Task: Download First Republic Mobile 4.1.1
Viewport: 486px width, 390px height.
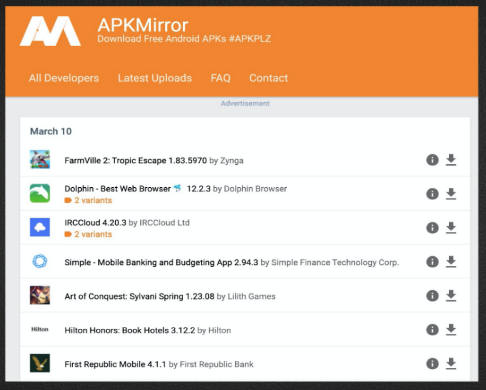Action: click(451, 364)
